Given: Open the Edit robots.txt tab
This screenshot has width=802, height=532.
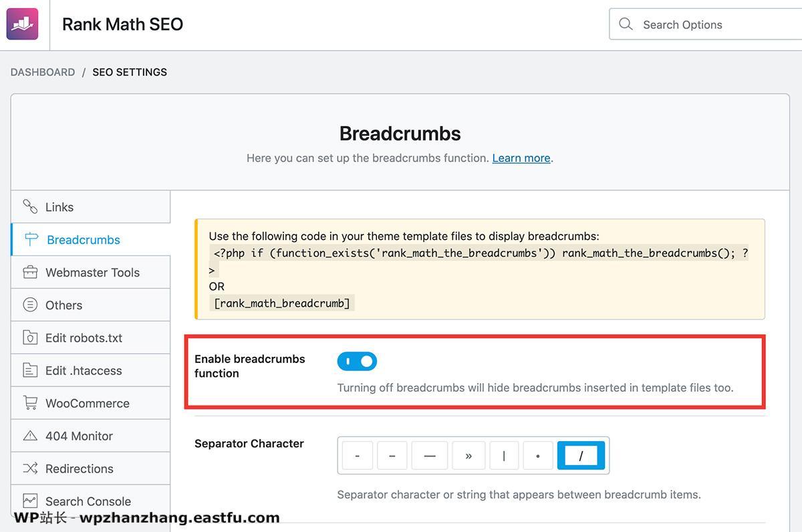Looking at the screenshot, I should pyautogui.click(x=91, y=338).
